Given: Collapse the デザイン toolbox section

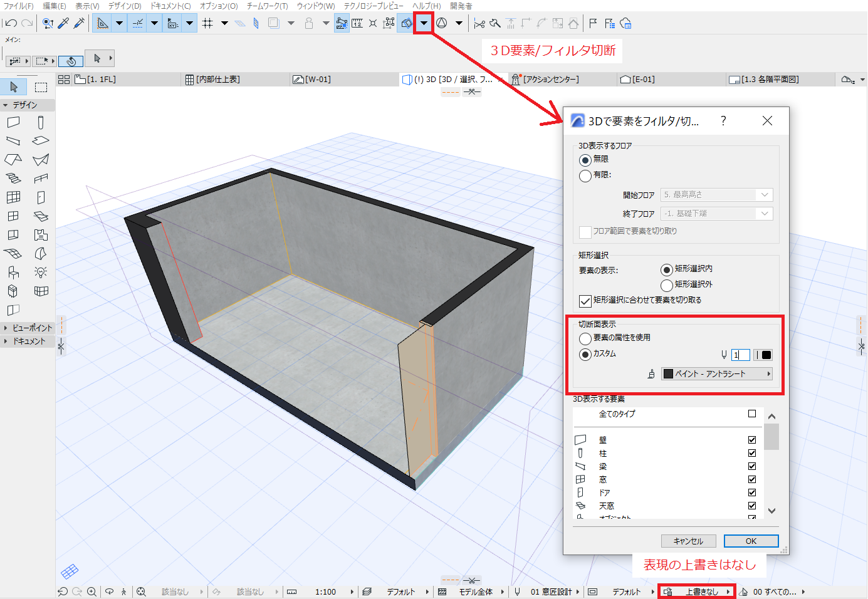Looking at the screenshot, I should (6, 105).
